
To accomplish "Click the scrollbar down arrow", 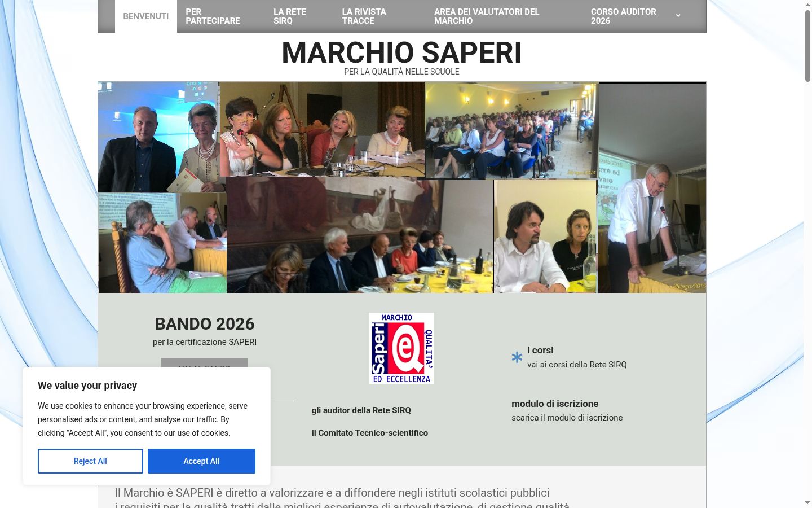I will [807, 502].
